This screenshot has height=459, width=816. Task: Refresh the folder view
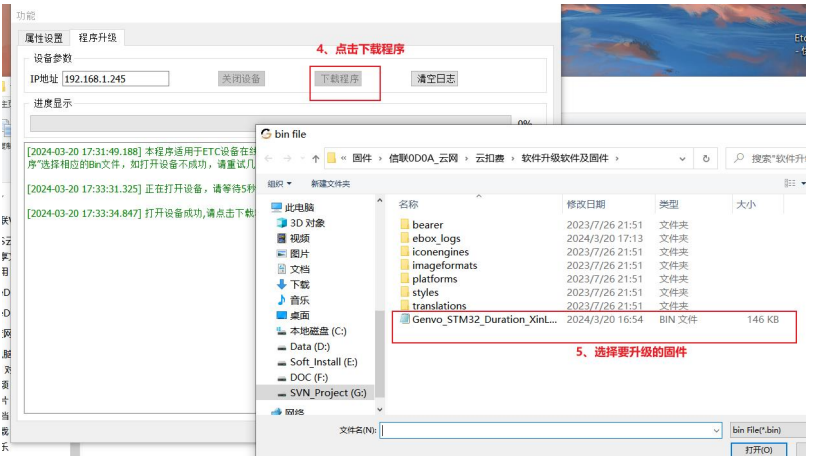(706, 159)
